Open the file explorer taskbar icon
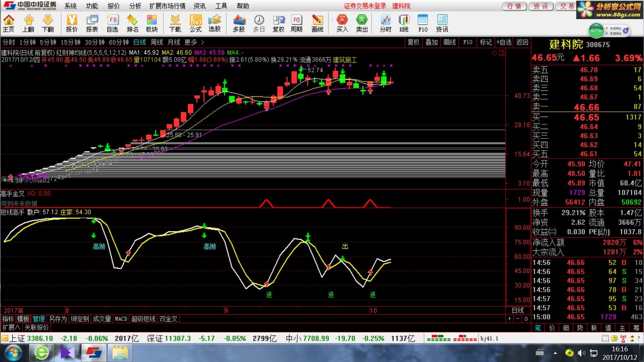This screenshot has height=362, width=644. point(120,353)
